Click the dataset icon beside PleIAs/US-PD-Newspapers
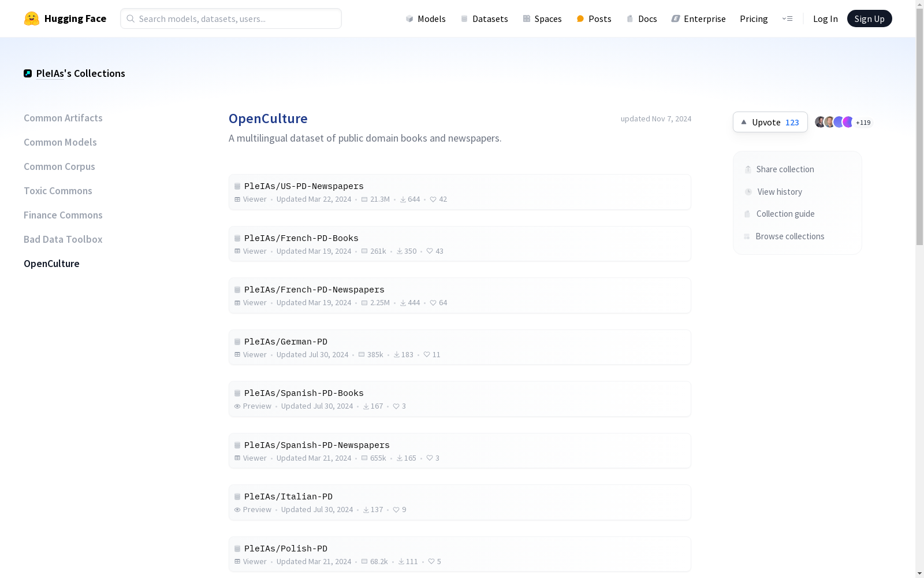This screenshot has height=578, width=924. click(237, 186)
